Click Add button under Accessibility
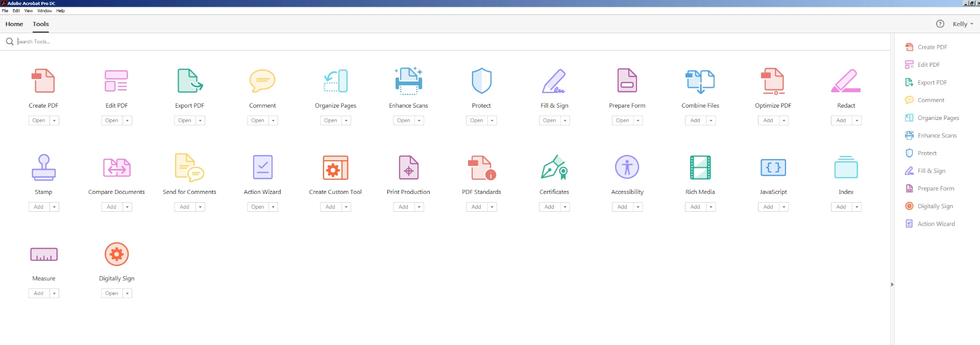This screenshot has width=980, height=345. (622, 207)
